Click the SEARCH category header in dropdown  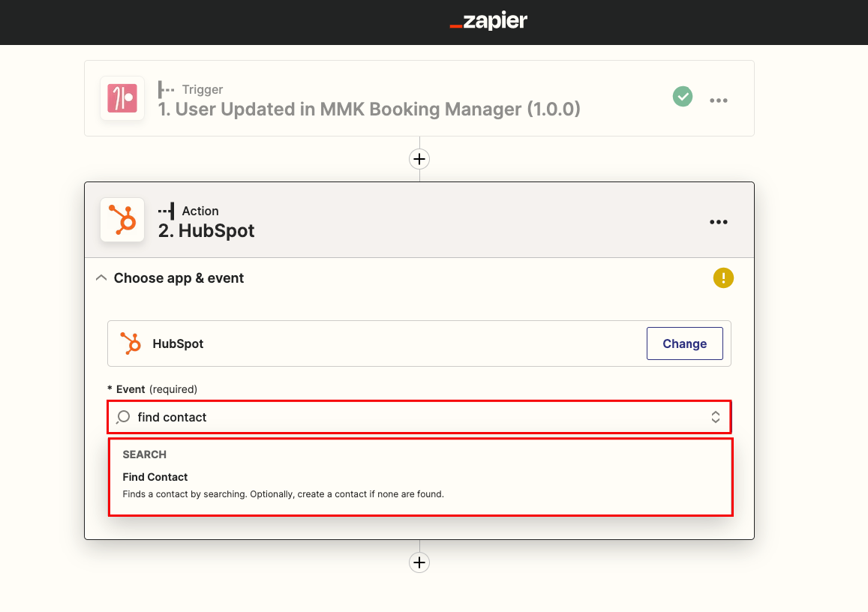tap(145, 454)
